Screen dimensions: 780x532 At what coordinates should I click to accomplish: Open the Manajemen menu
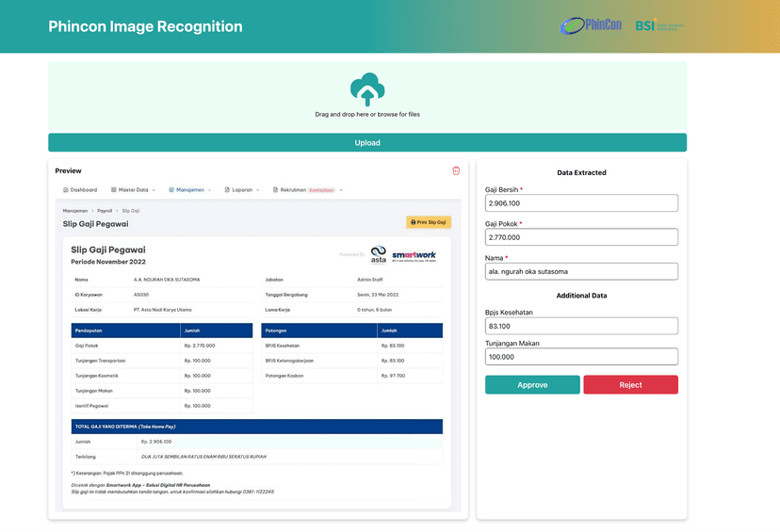pyautogui.click(x=190, y=190)
